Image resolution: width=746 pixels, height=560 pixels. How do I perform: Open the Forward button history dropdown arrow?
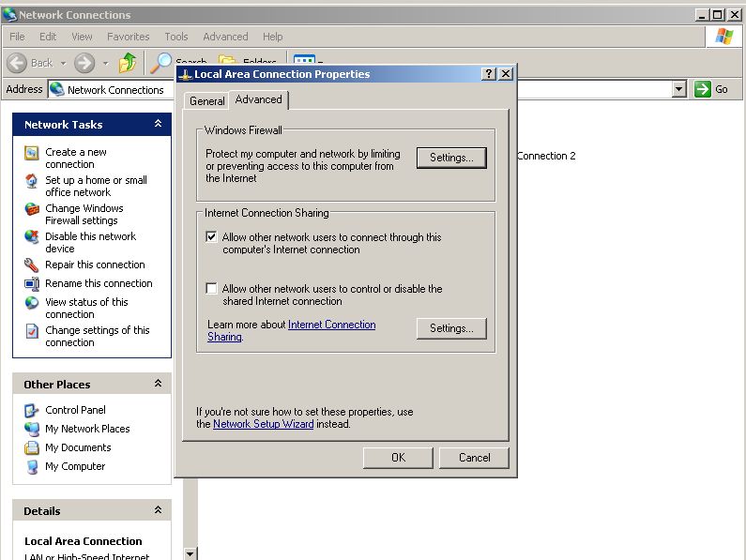click(106, 63)
